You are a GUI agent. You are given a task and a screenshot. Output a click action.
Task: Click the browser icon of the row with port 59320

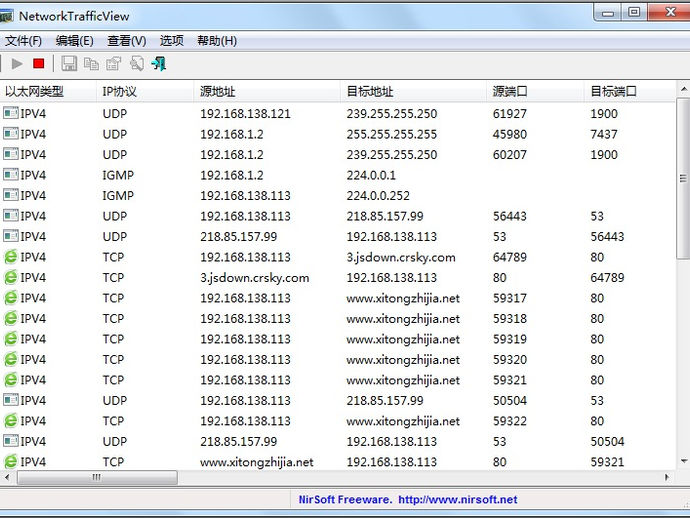(x=11, y=359)
